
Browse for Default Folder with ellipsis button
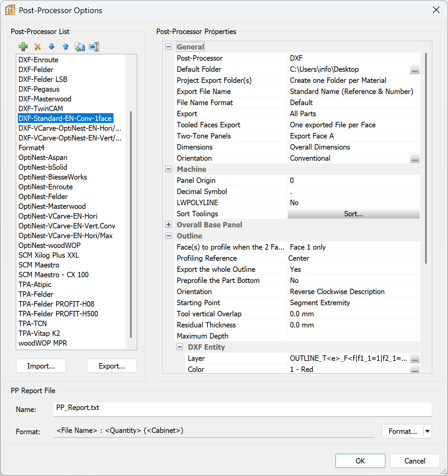(415, 70)
